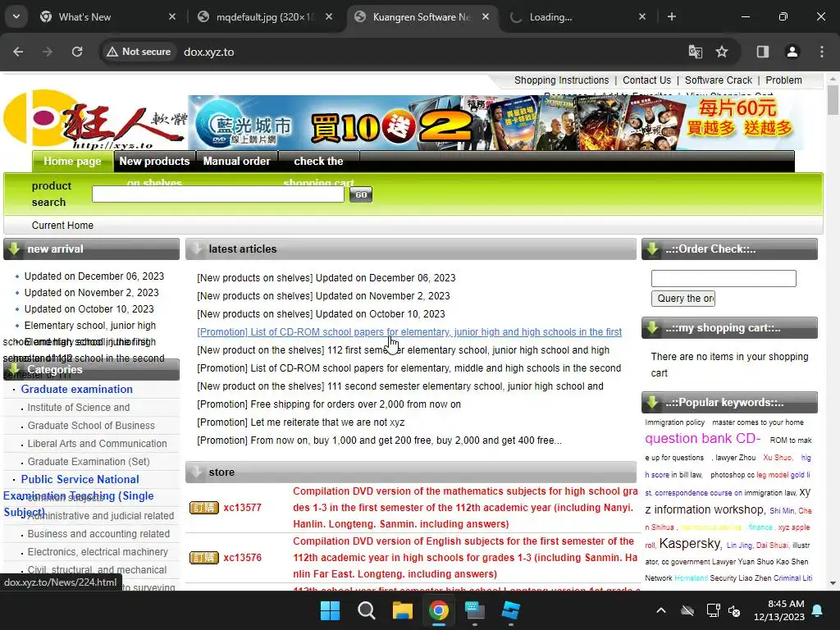Open the Contact Us link
Screen dimensions: 840x630
646,80
